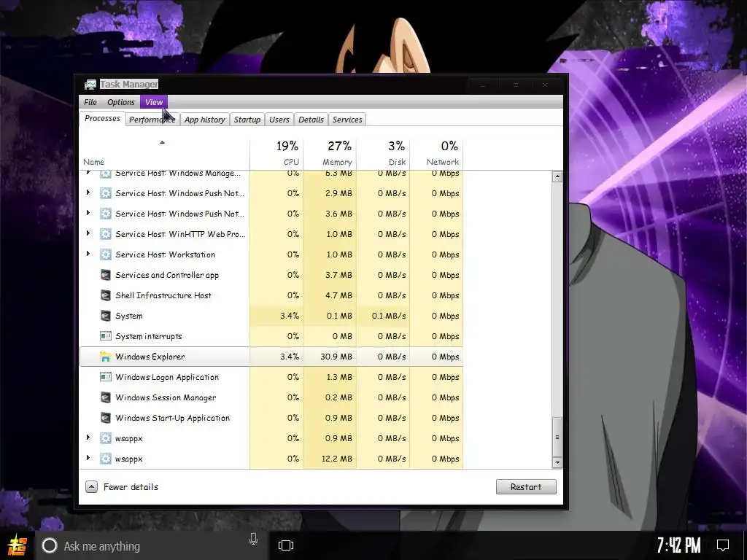
Task: Expand the first wsappx process
Action: click(x=88, y=437)
